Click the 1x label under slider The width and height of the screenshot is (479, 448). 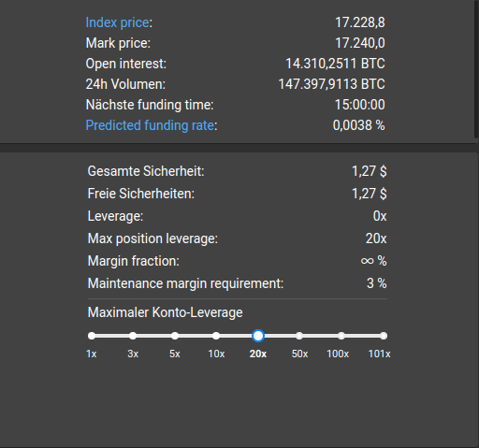92,354
